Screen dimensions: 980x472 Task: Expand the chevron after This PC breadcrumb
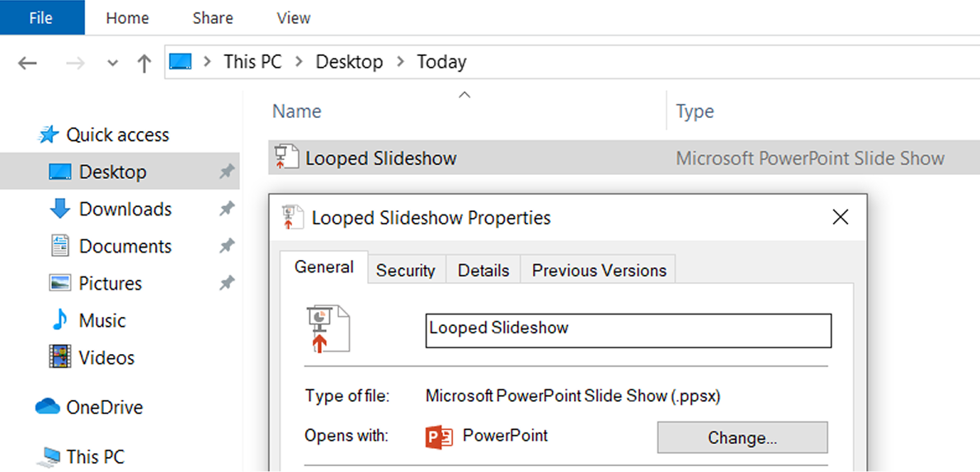click(x=299, y=62)
